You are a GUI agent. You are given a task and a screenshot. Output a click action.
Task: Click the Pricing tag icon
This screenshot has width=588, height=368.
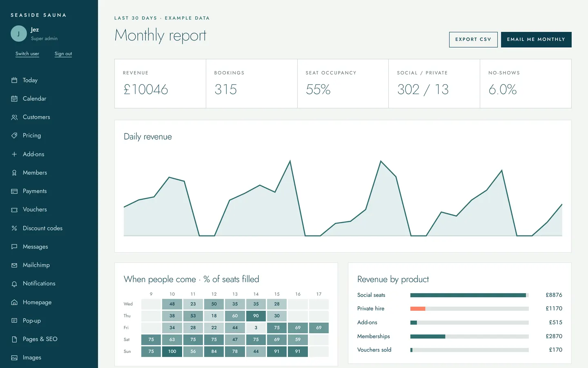14,135
